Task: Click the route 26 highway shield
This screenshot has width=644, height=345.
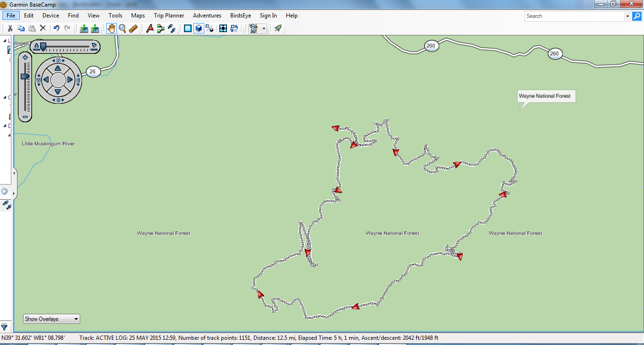Action: coord(92,72)
